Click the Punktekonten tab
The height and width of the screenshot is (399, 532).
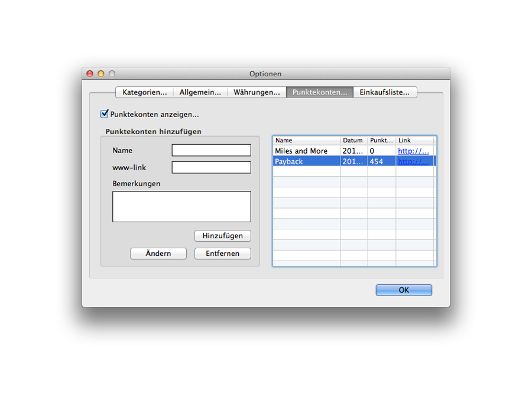[320, 92]
